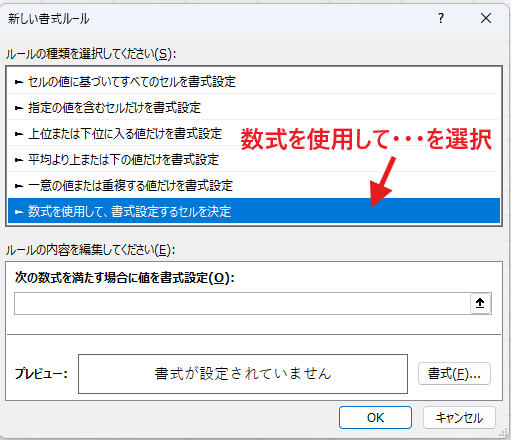511x440 pixels.
Task: Click the collapse dialog range selector icon
Action: [480, 303]
